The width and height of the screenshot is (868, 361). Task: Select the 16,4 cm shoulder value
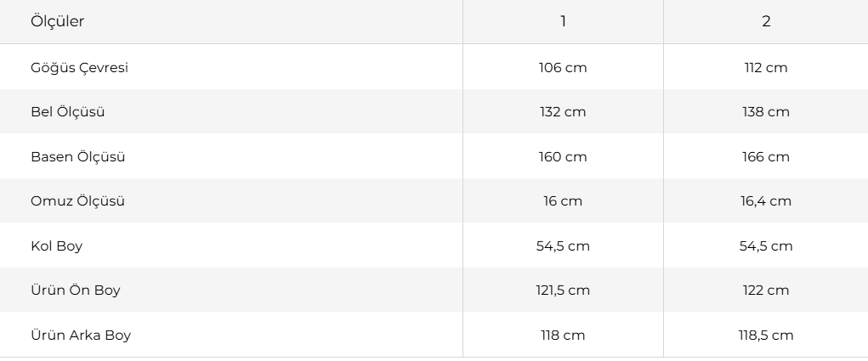pos(766,201)
